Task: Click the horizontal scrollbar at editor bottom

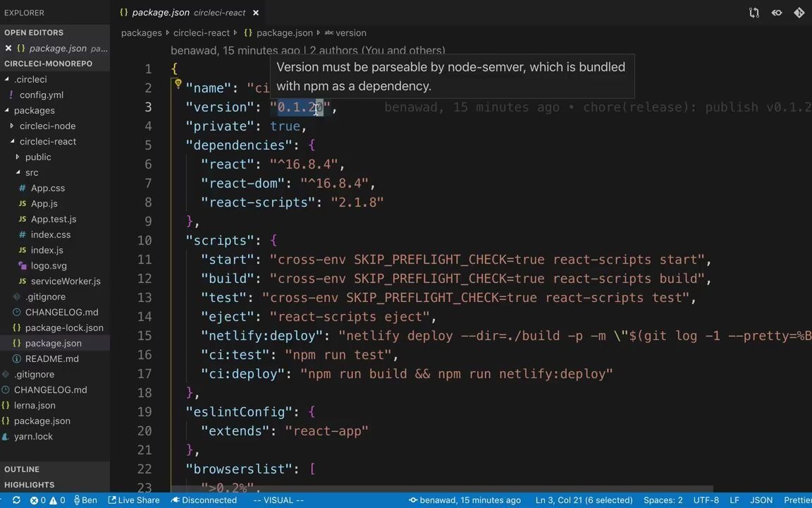Action: 442,489
